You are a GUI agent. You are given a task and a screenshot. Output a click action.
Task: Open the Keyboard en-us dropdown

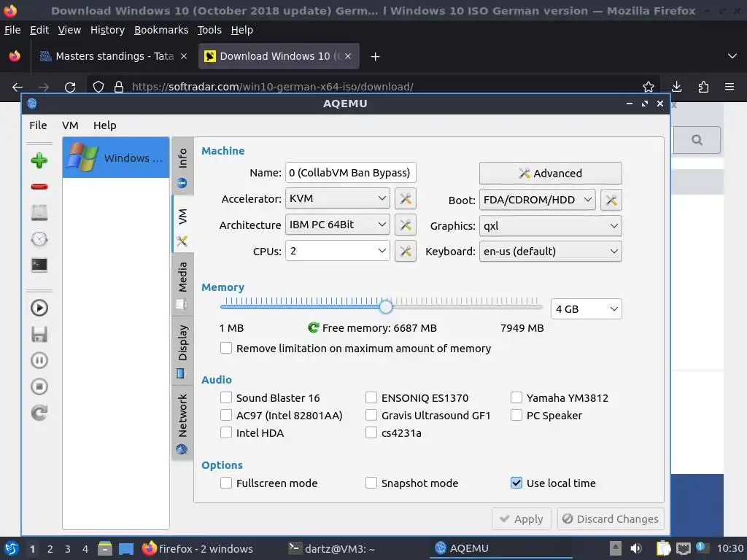(550, 252)
